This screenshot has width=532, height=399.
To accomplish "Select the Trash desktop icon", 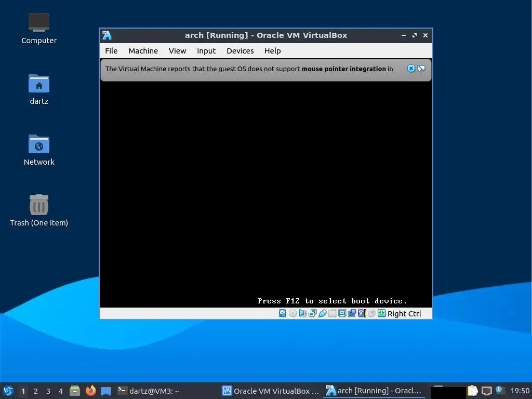I will [x=38, y=211].
